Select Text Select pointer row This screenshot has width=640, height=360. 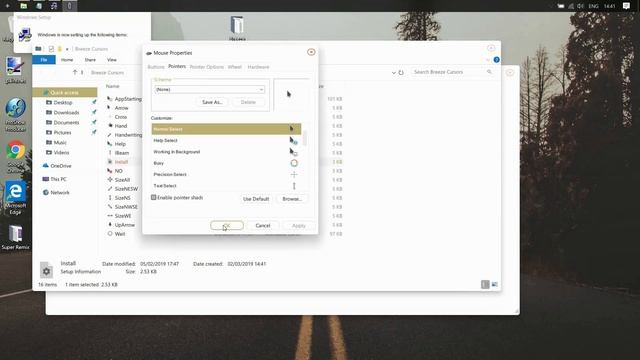click(226, 186)
